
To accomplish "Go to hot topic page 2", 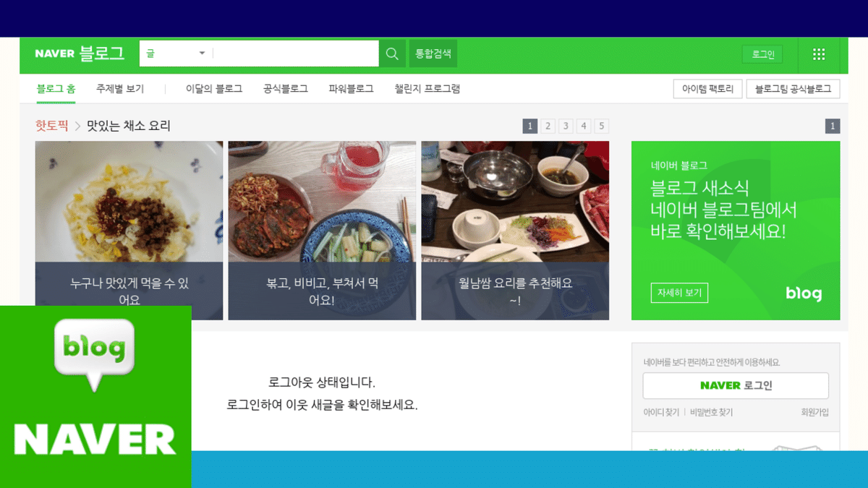I will point(548,127).
